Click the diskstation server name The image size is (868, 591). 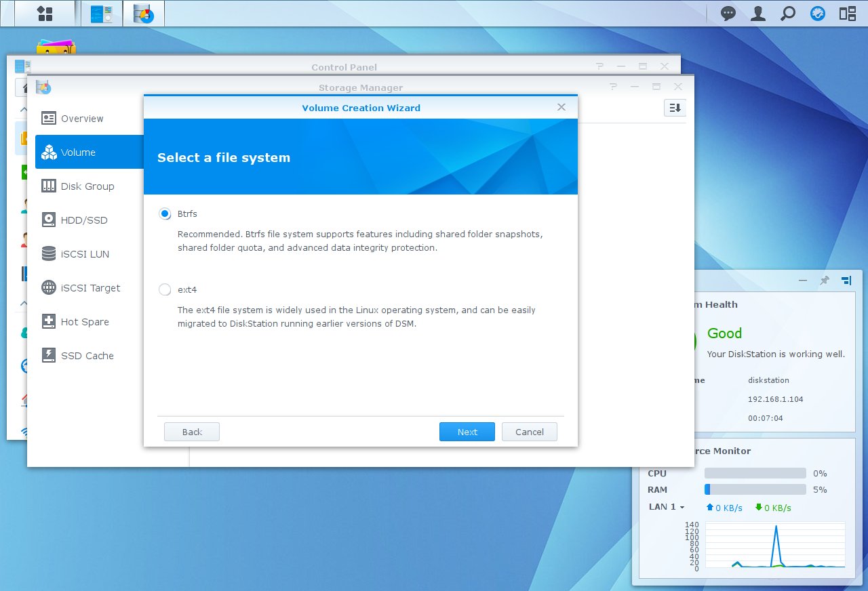768,380
